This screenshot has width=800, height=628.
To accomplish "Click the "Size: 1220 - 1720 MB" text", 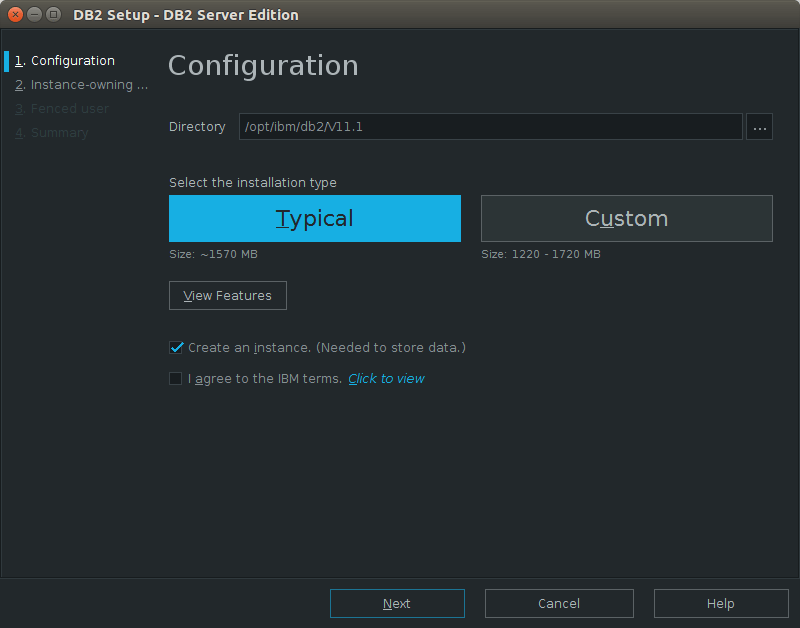I will (541, 254).
